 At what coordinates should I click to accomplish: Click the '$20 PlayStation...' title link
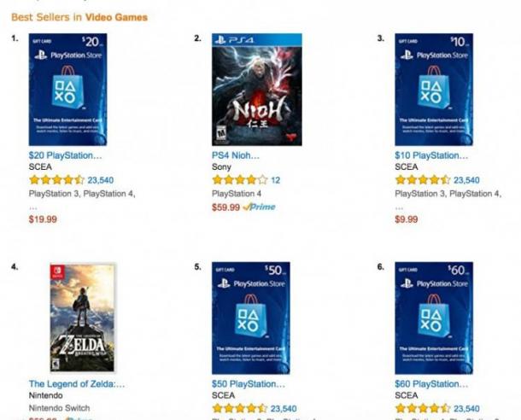coord(65,155)
